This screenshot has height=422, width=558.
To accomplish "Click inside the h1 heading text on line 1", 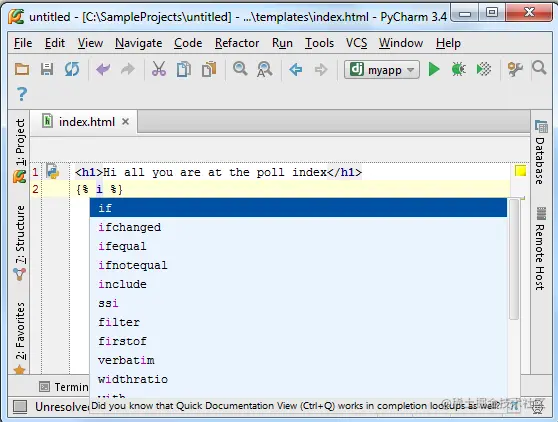I will tap(215, 173).
